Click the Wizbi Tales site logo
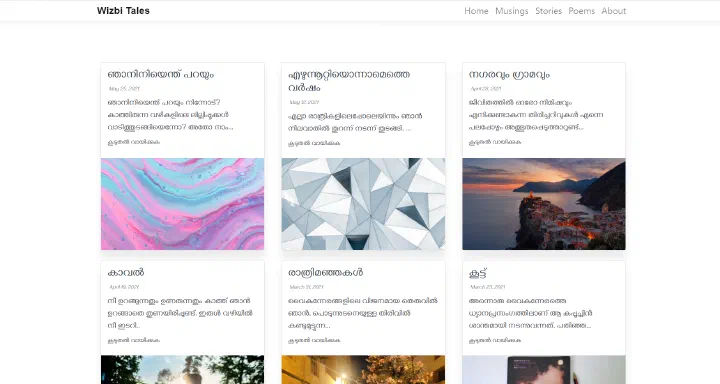 tap(123, 11)
